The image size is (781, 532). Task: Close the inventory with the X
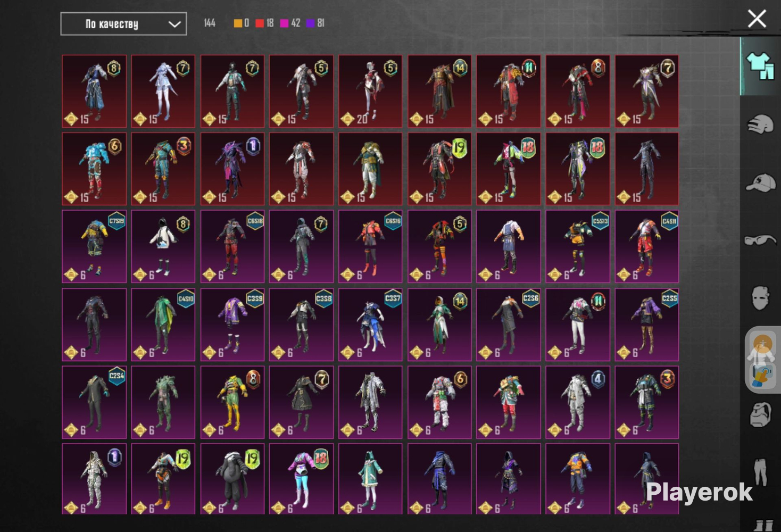click(757, 19)
